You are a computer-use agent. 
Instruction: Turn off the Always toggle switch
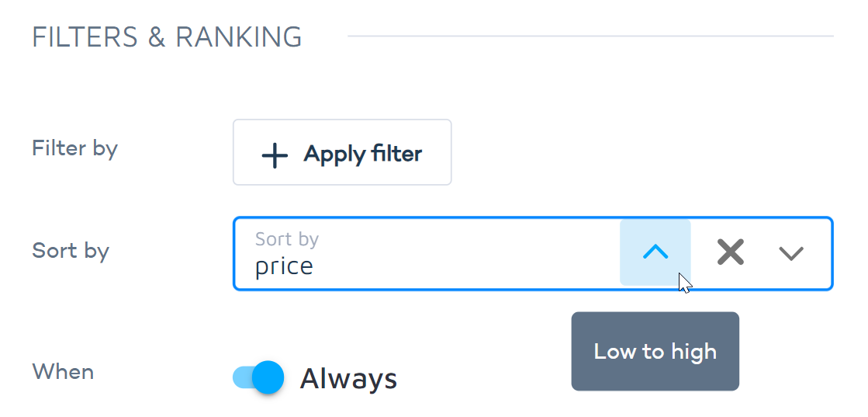point(259,378)
